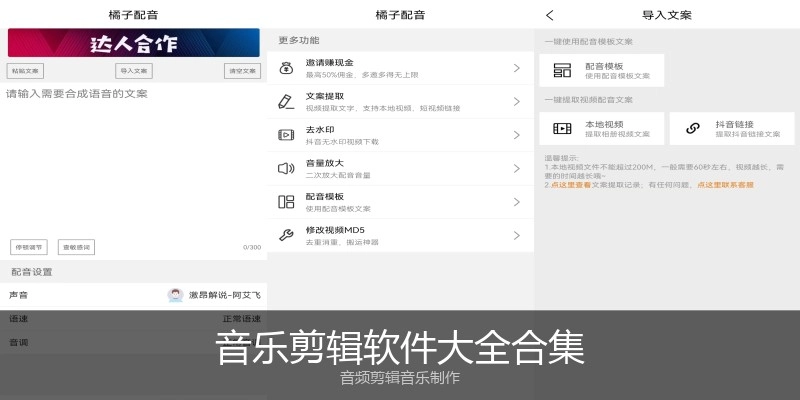
Task: Click the 文案提取 pencil icon
Action: point(286,102)
